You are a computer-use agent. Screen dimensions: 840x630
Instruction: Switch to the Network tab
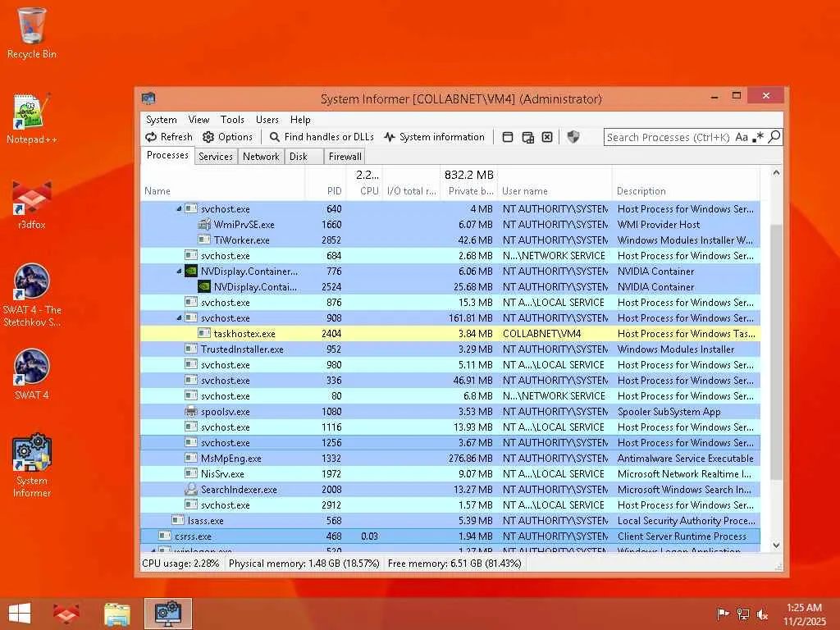(261, 157)
